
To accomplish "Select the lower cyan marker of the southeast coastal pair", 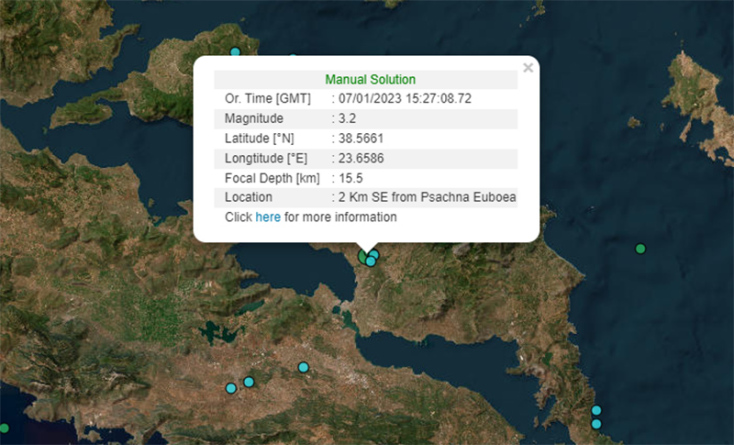I will point(596,424).
